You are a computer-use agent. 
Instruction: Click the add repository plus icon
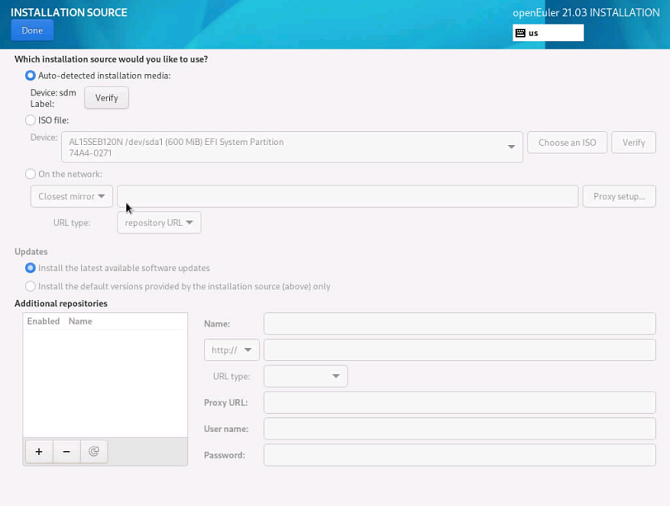[39, 452]
